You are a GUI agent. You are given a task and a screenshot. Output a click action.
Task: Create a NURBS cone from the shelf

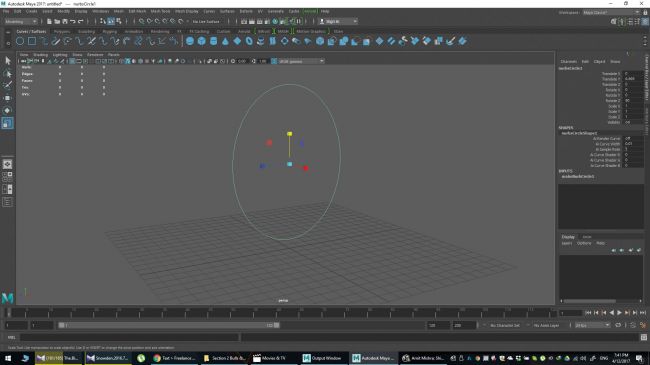pyautogui.click(x=225, y=41)
